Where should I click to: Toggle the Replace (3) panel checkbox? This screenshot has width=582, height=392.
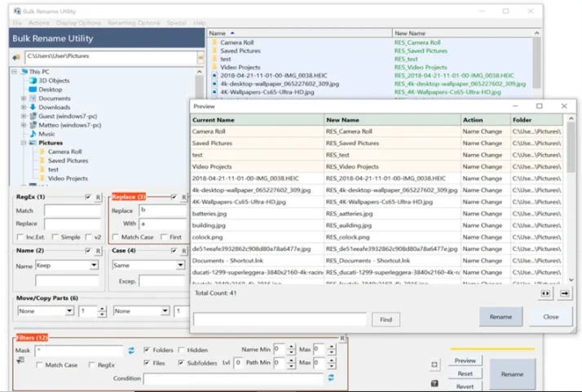[174, 197]
